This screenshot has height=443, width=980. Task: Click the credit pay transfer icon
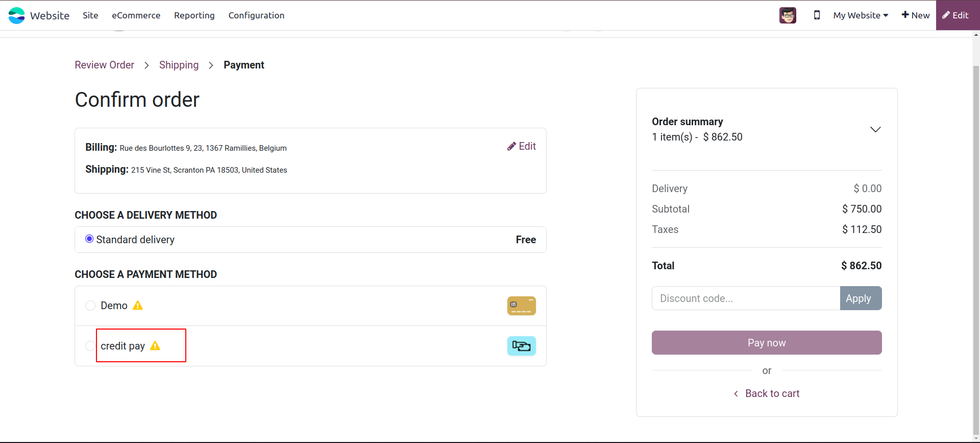pyautogui.click(x=521, y=346)
